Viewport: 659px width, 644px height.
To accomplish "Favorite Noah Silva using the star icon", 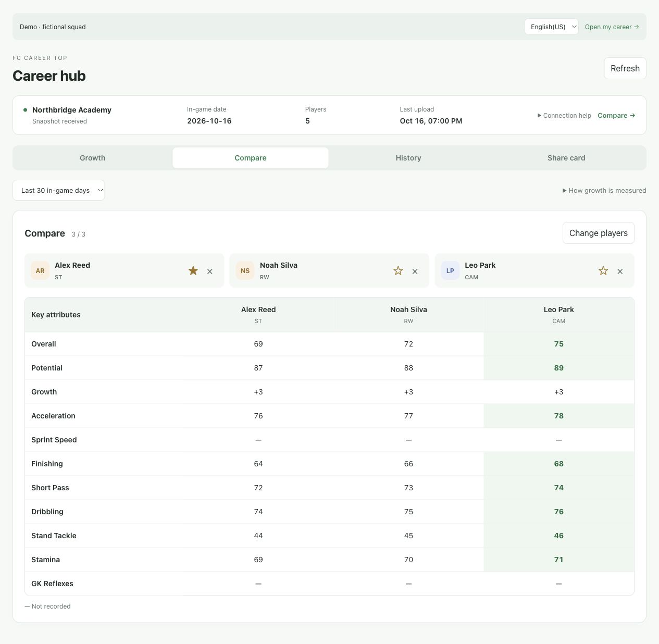I will 398,271.
